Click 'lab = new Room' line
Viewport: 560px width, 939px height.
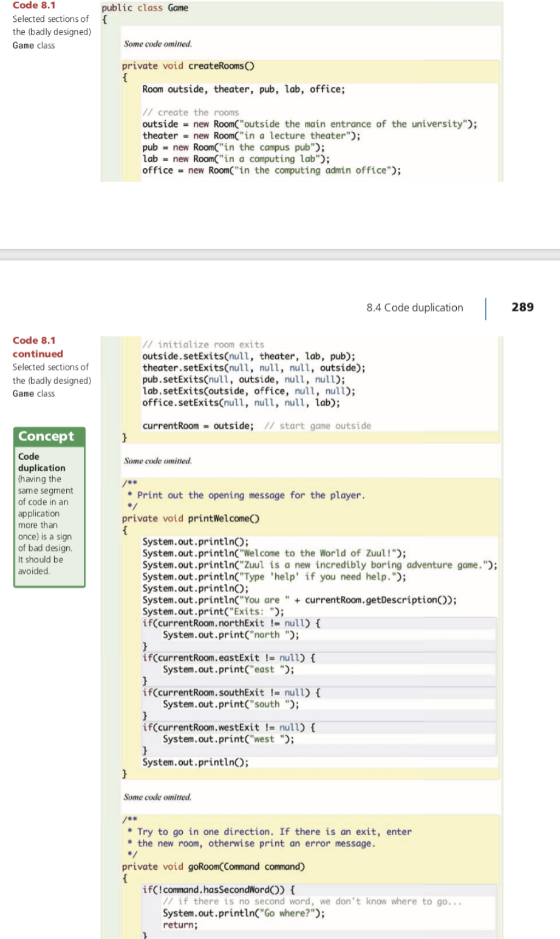point(236,159)
